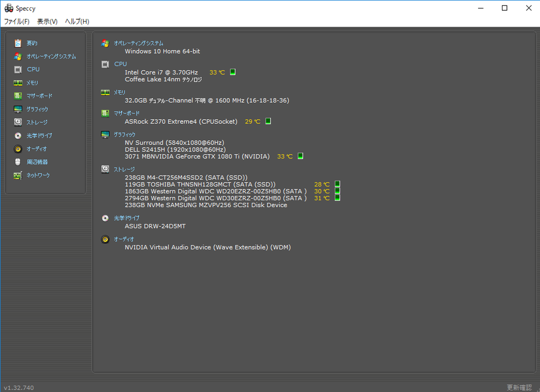Click the green indicator for WD30EZRZ 31 °C
The width and height of the screenshot is (540, 392).
point(338,198)
